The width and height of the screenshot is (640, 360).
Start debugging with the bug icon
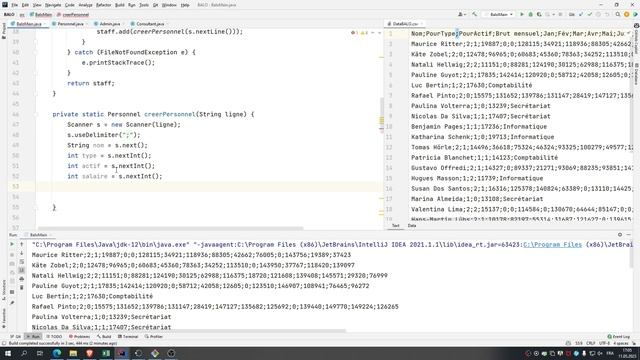(531, 14)
